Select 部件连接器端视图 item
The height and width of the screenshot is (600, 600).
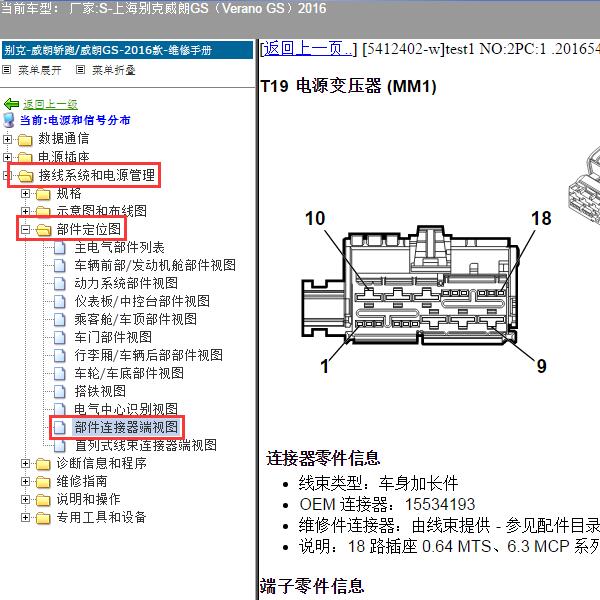coord(126,427)
